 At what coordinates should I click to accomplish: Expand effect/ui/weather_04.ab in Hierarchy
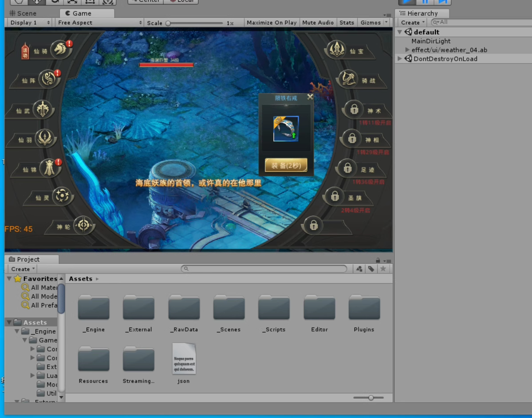click(x=408, y=50)
